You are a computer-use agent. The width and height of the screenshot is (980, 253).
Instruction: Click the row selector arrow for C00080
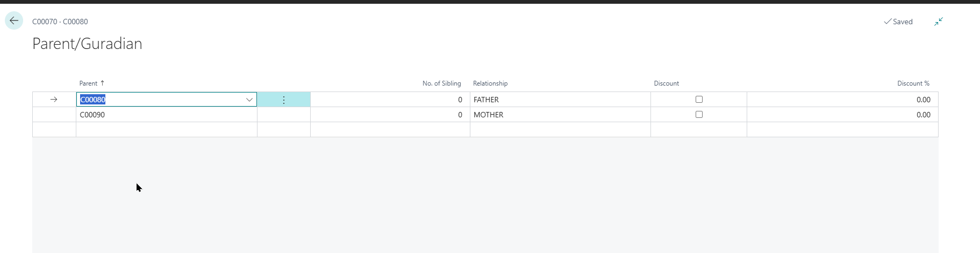click(x=54, y=100)
